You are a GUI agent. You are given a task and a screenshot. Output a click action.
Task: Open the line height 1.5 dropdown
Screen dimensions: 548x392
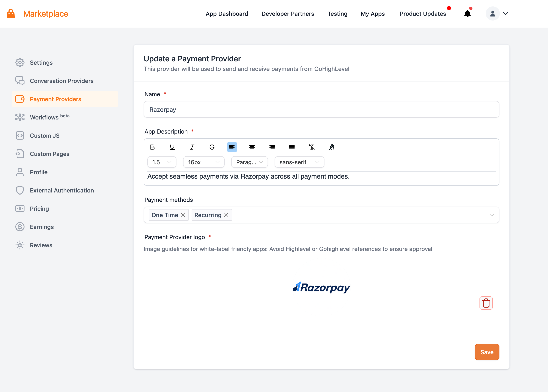162,162
